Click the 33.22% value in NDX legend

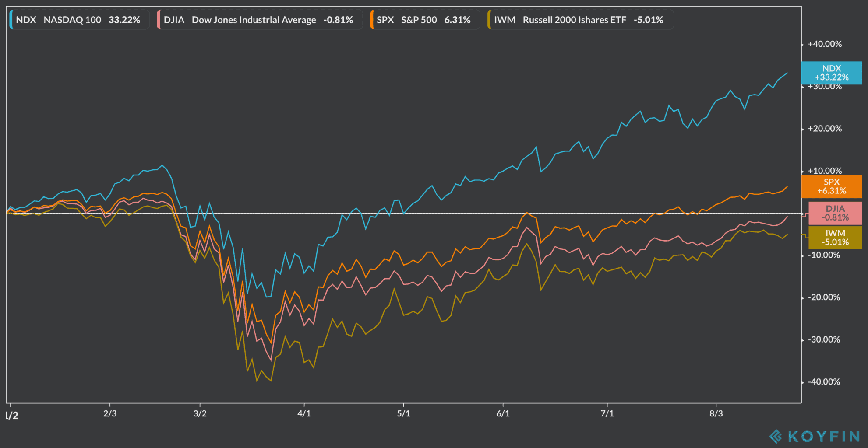pyautogui.click(x=124, y=20)
